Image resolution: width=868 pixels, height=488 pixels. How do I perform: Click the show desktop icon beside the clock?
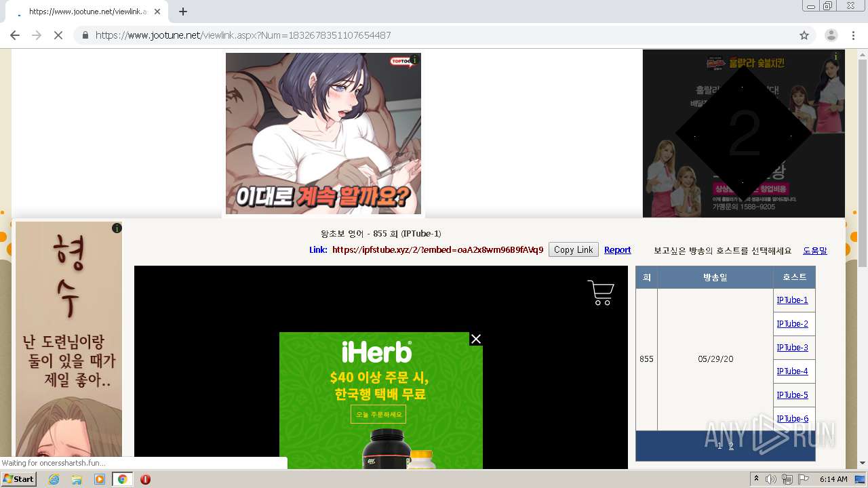(861, 479)
